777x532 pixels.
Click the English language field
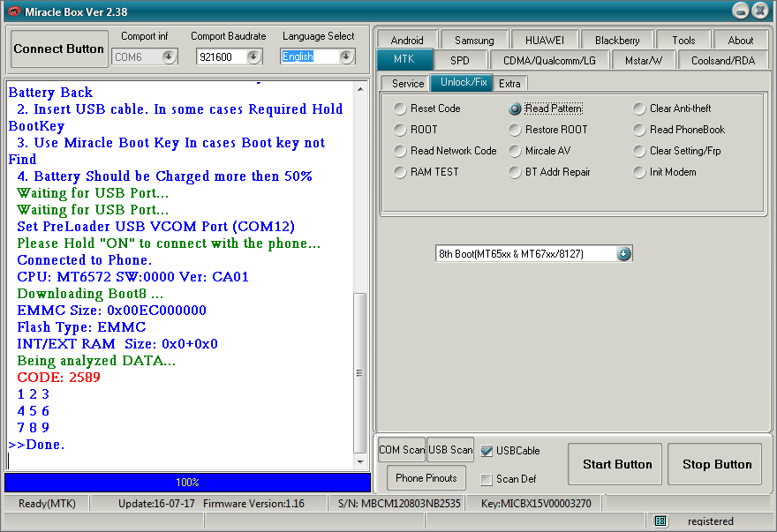click(x=310, y=57)
